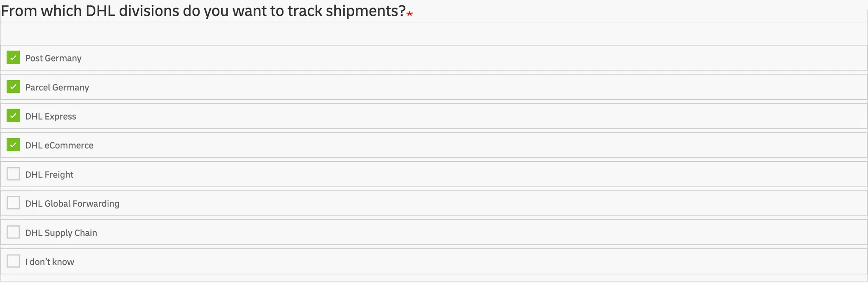Check the DHL Supply Chain checkbox
Screen dimensions: 868x283
(x=13, y=233)
